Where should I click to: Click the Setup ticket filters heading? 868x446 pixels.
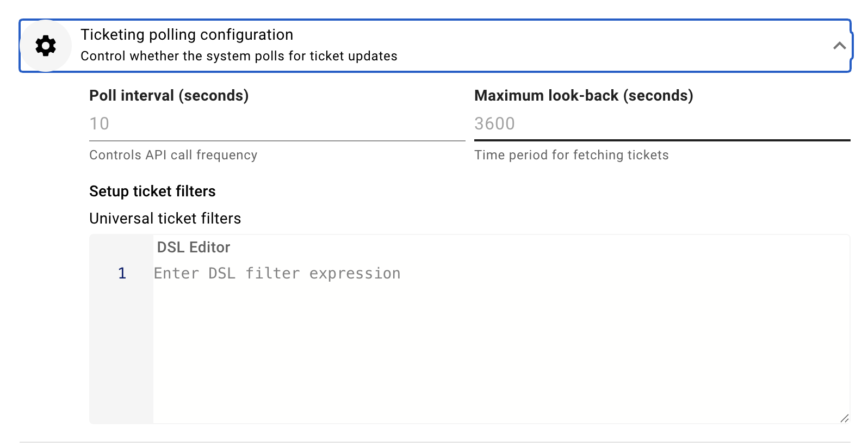tap(152, 191)
